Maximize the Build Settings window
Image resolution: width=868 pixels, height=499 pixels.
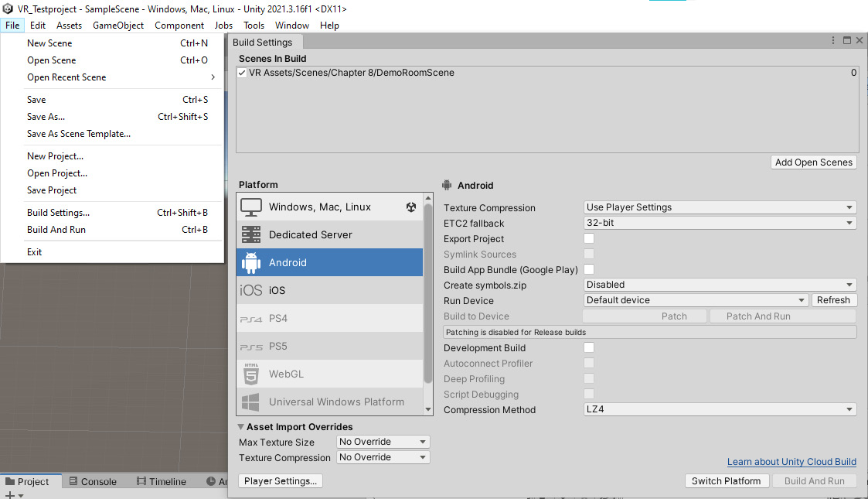pyautogui.click(x=847, y=40)
